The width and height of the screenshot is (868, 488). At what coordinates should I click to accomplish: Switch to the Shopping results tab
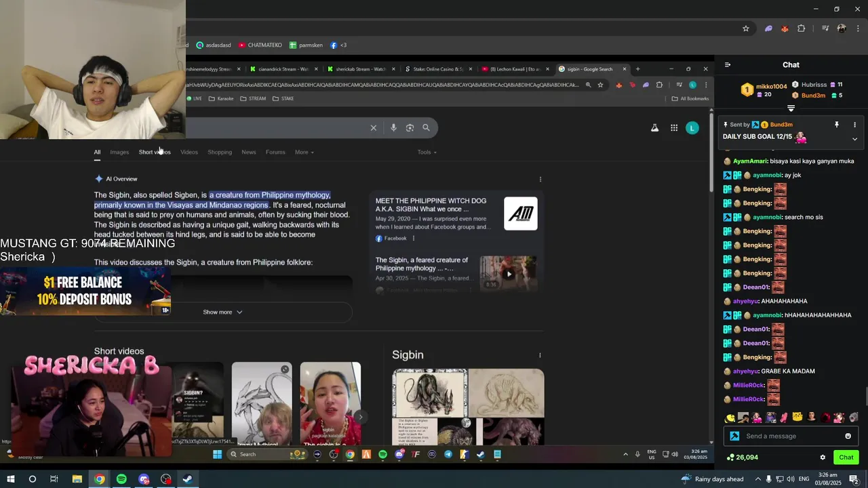(x=220, y=152)
